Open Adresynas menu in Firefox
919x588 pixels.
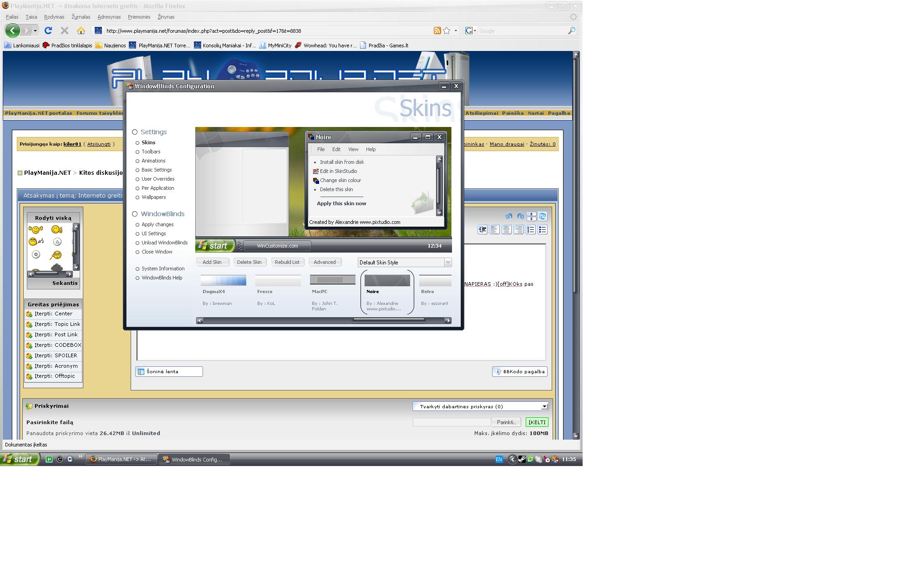click(x=109, y=17)
